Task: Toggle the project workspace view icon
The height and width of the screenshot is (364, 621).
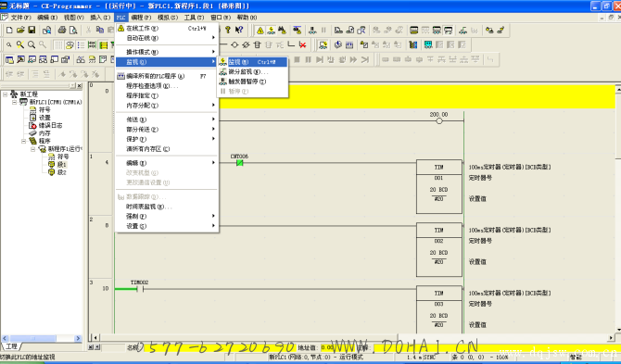Action: (x=9, y=60)
